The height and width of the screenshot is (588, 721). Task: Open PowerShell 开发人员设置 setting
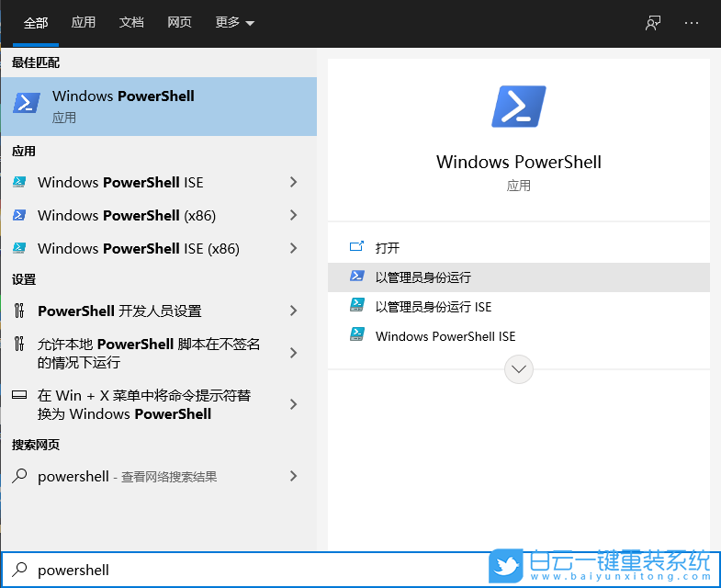pyautogui.click(x=119, y=311)
